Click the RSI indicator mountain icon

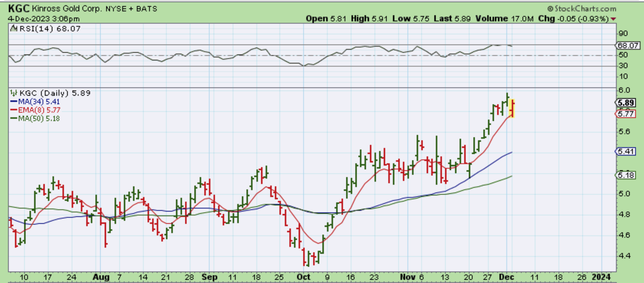pyautogui.click(x=14, y=28)
